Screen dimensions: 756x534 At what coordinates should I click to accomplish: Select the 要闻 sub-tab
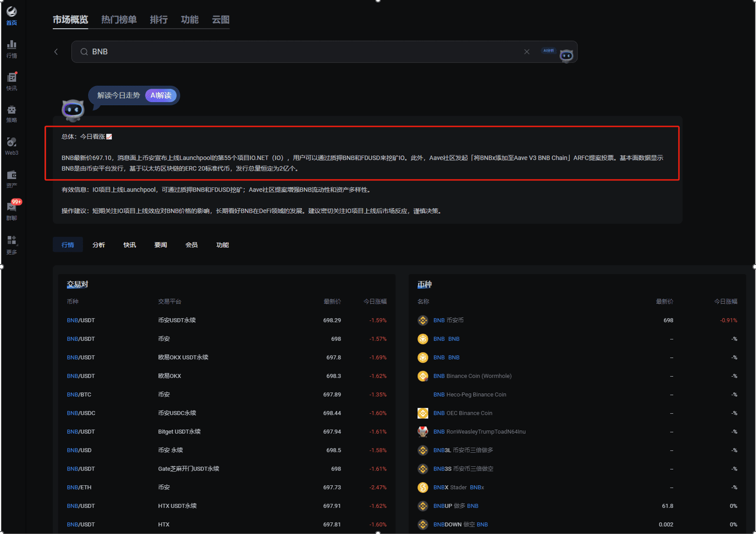[x=160, y=245]
